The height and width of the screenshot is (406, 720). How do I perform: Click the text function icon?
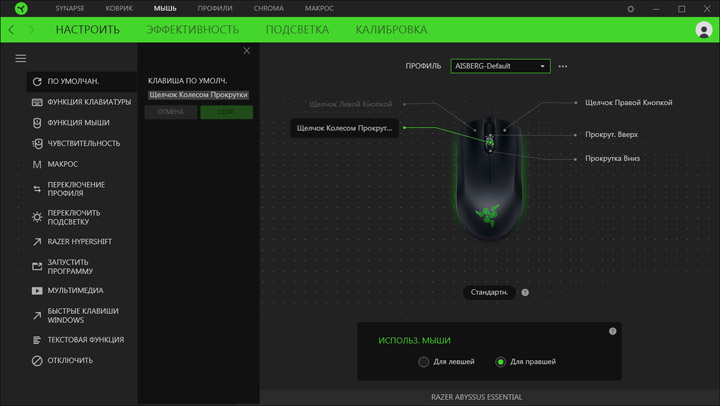[x=37, y=340]
